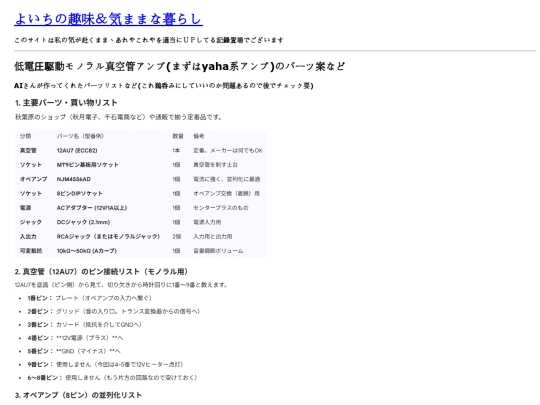The height and width of the screenshot is (405, 540).
Task: Click the 10kΩ〜50kΩ (Aカーブ) part cell
Action: pos(87,251)
